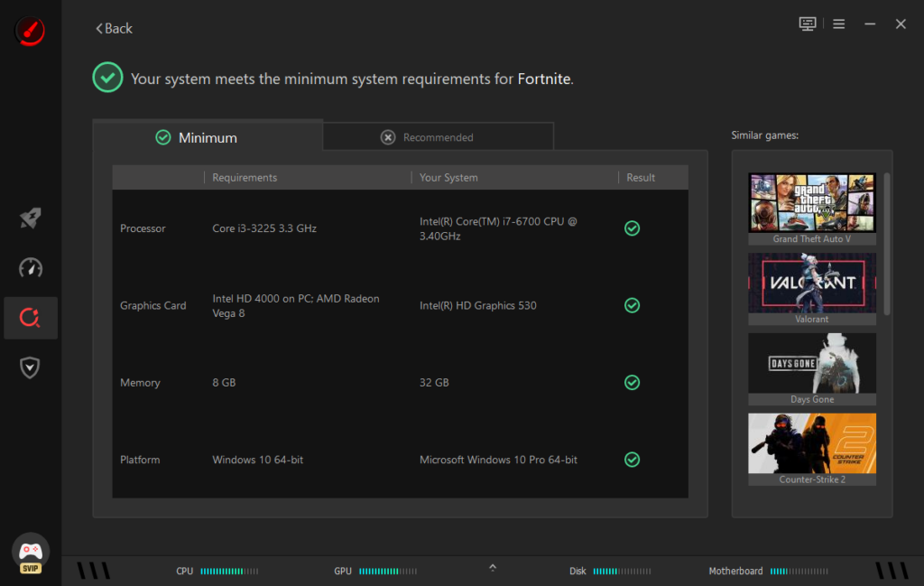Click the '8 GB' memory requirement
The image size is (924, 586).
pos(224,383)
